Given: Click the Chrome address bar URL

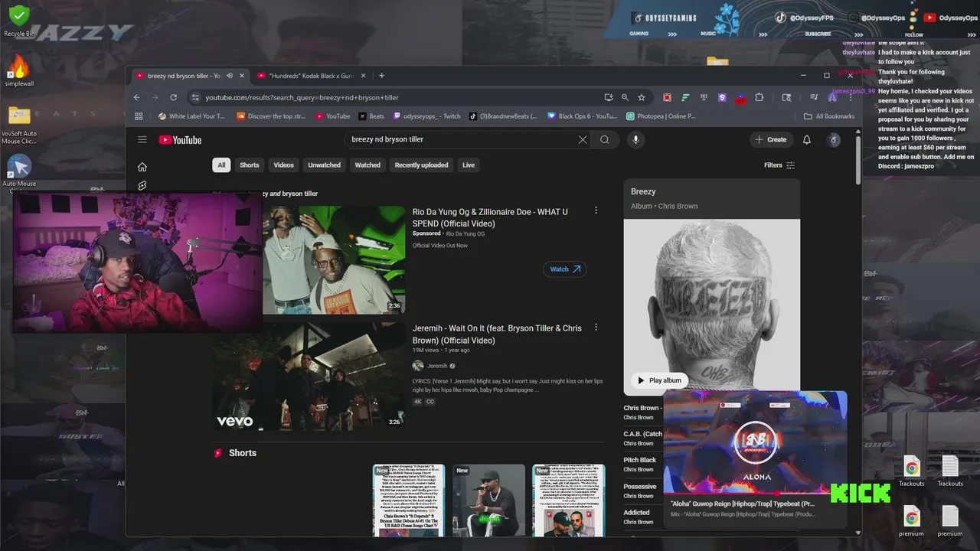Looking at the screenshot, I should [302, 97].
